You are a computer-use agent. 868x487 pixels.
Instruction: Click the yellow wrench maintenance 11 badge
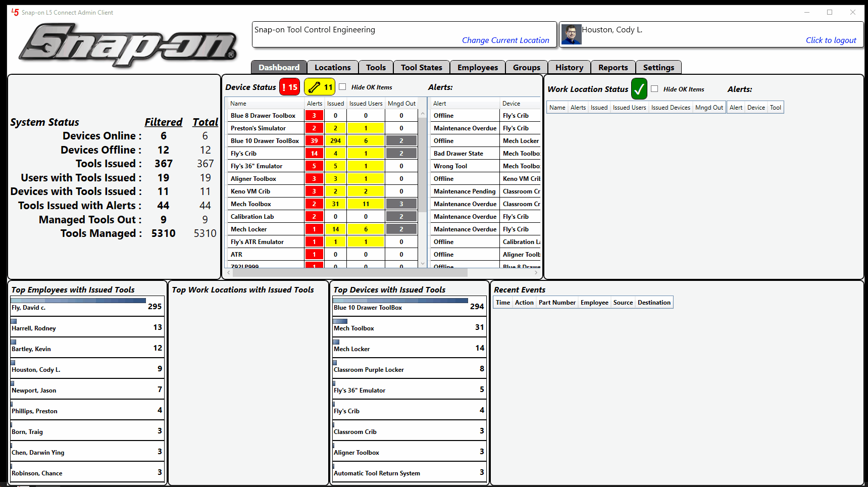coord(320,87)
